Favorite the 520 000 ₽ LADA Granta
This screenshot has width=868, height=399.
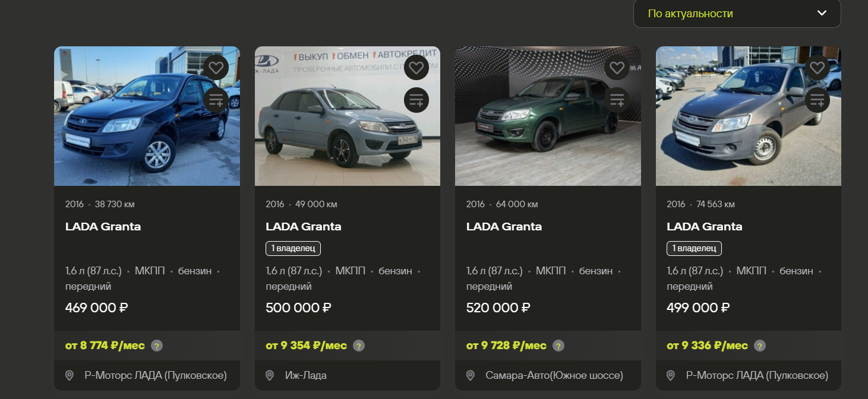617,68
